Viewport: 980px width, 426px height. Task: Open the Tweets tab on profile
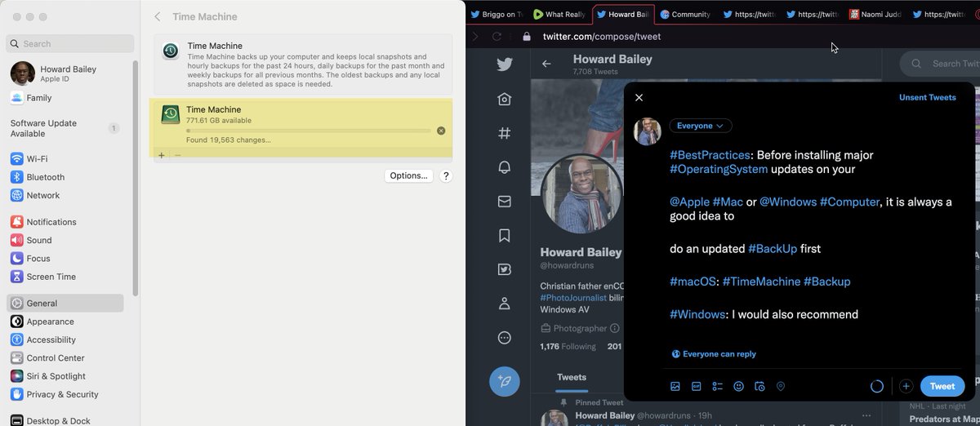[572, 377]
